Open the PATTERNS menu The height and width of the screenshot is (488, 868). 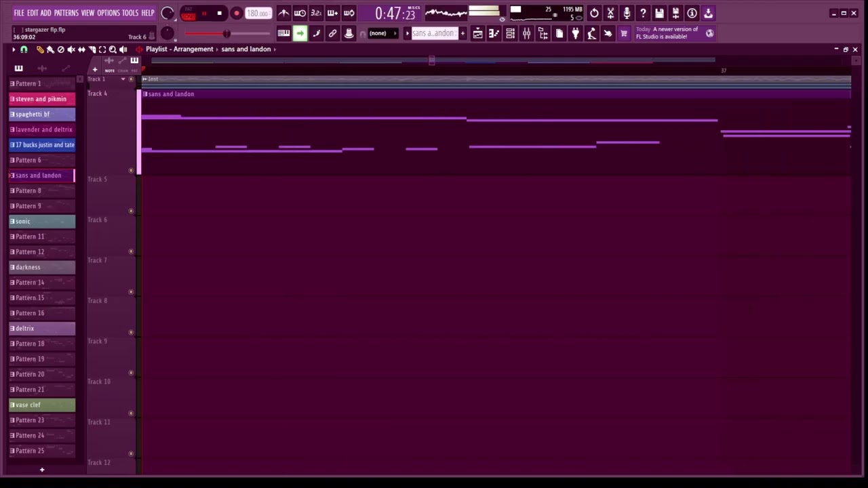(66, 13)
